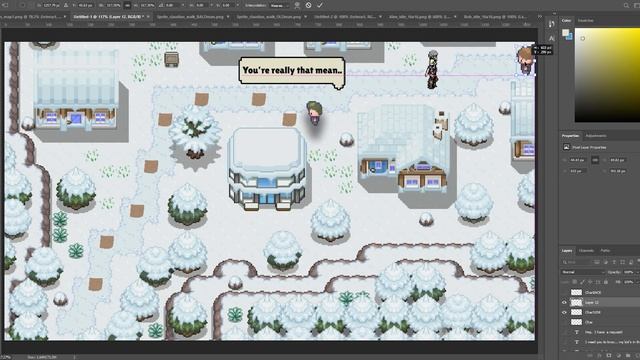Add a layer mask from the Layers footer
The height and width of the screenshot is (360, 640).
[609, 356]
